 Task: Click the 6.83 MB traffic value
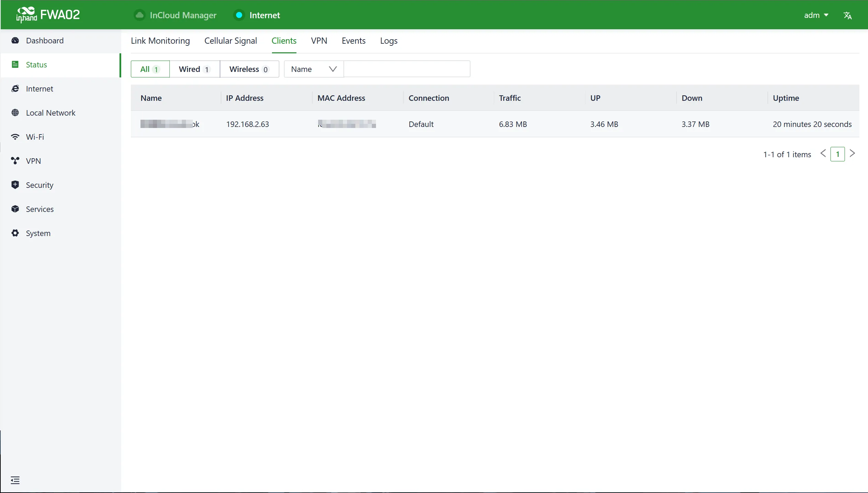click(x=513, y=124)
